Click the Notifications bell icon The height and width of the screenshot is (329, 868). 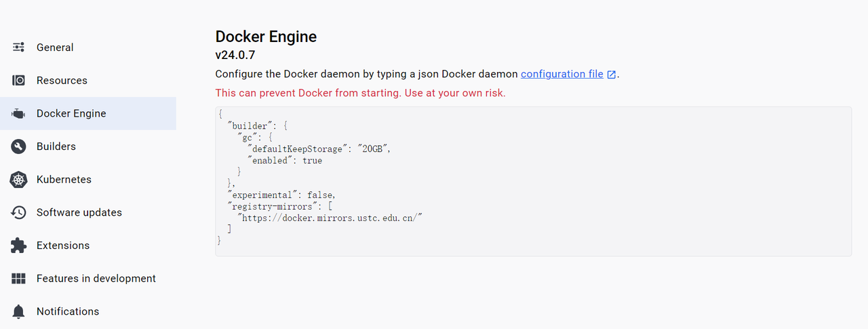click(18, 311)
